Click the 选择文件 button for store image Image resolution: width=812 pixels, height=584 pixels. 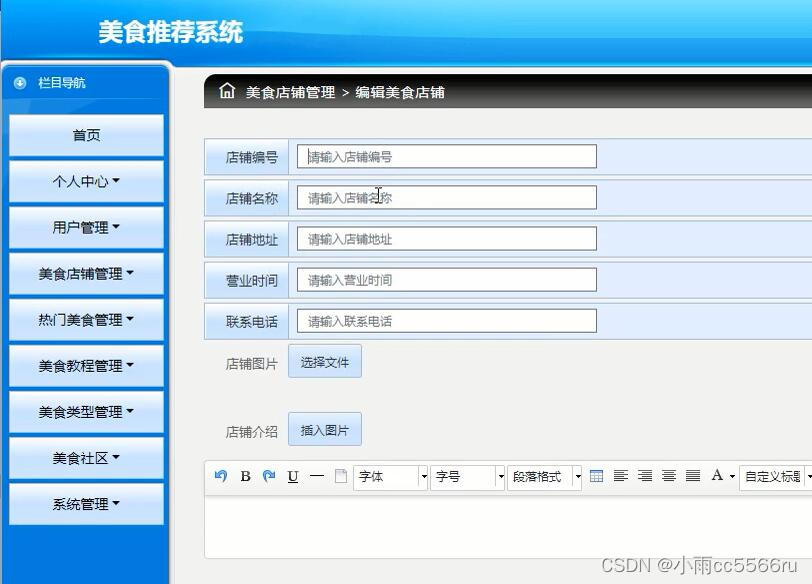pyautogui.click(x=325, y=362)
